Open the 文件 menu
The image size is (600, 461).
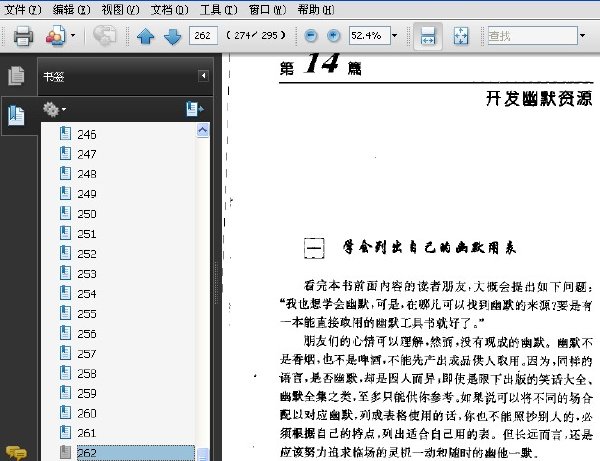pos(23,10)
